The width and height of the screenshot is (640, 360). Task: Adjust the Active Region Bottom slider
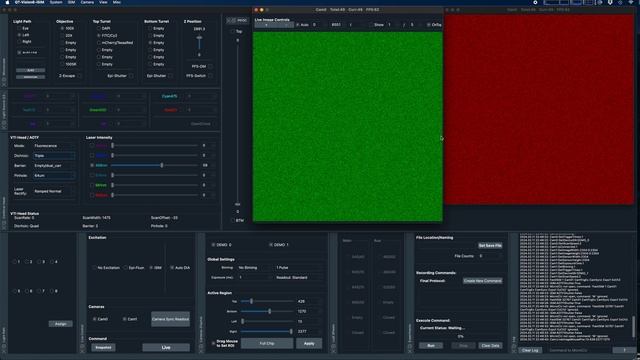tap(267, 311)
